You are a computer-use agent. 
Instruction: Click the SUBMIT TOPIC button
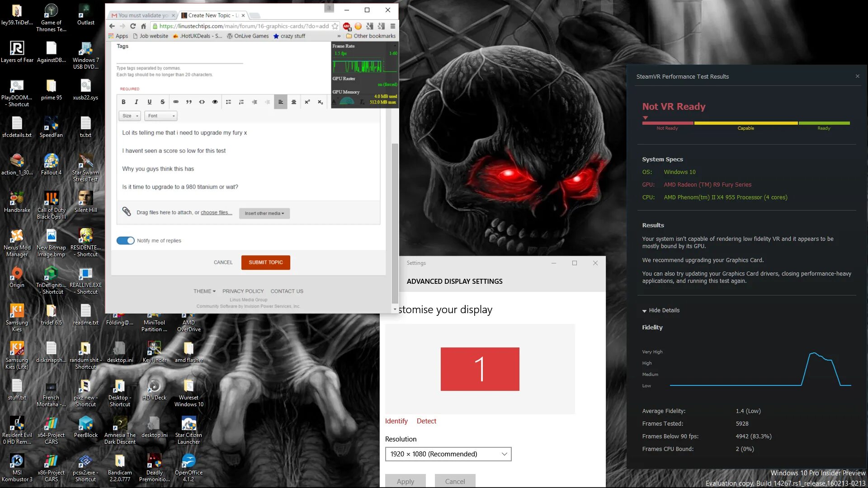click(266, 262)
